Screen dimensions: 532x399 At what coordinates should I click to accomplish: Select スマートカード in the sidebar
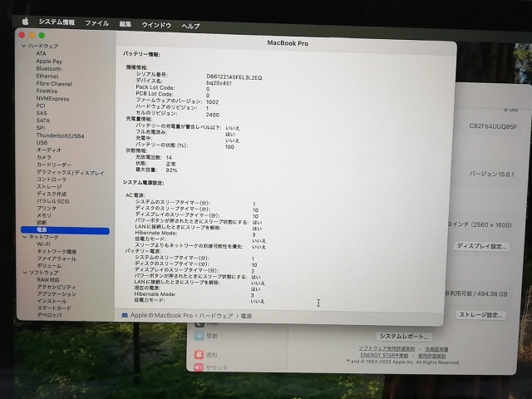pyautogui.click(x=54, y=308)
